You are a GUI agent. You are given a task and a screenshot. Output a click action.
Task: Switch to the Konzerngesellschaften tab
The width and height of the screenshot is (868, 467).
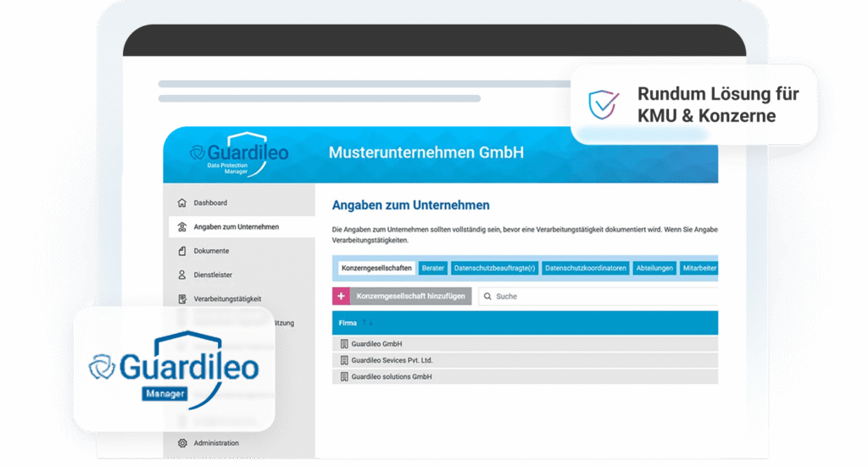pos(376,268)
